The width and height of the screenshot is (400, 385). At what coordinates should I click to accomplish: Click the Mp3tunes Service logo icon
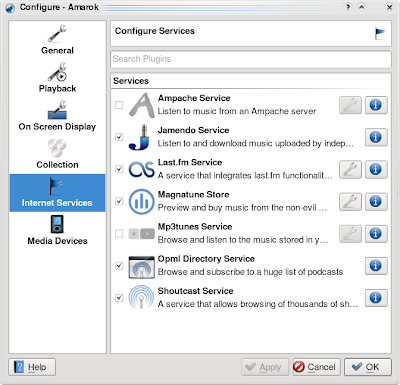coord(142,234)
